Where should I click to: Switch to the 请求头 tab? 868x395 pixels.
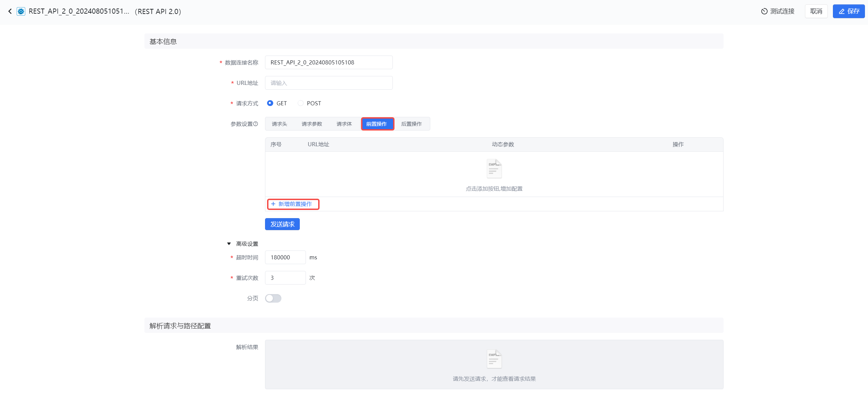[279, 124]
